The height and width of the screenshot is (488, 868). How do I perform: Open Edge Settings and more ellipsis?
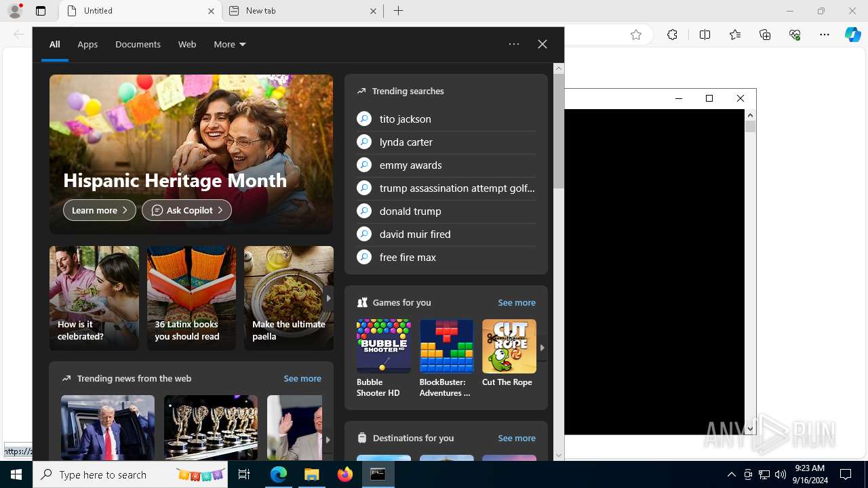point(825,35)
